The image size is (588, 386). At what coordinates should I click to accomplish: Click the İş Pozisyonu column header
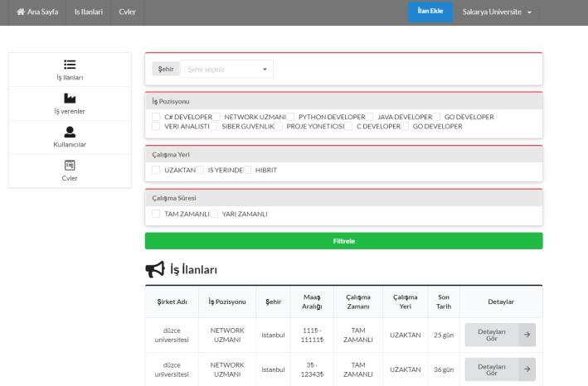227,302
